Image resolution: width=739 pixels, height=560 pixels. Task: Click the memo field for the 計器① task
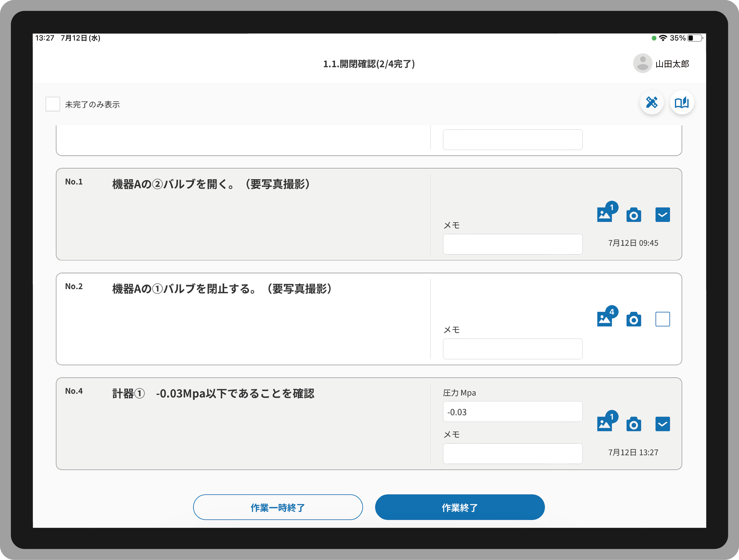tap(512, 453)
